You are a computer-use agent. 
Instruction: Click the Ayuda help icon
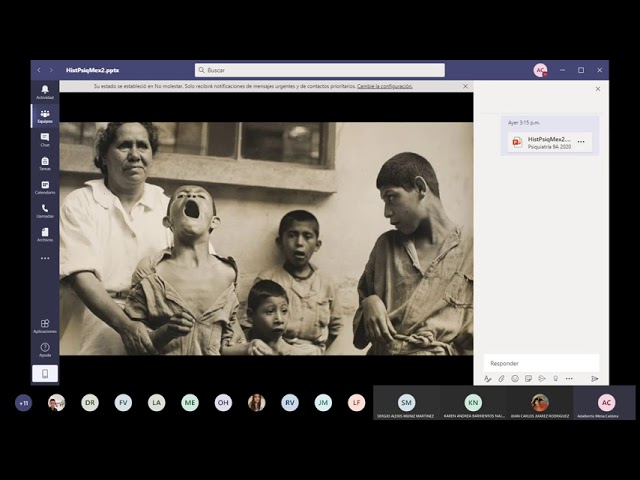(44, 349)
